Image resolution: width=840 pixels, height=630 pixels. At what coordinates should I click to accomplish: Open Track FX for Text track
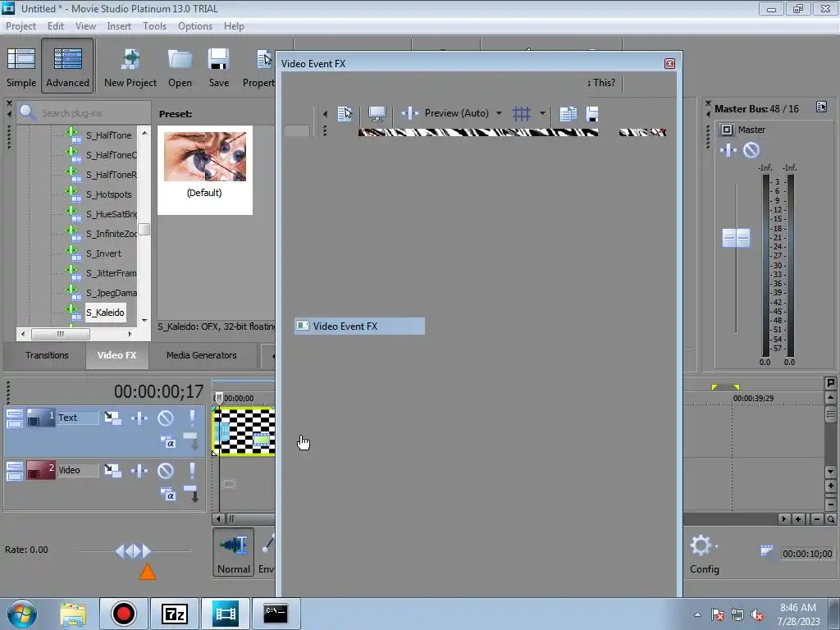(x=139, y=418)
